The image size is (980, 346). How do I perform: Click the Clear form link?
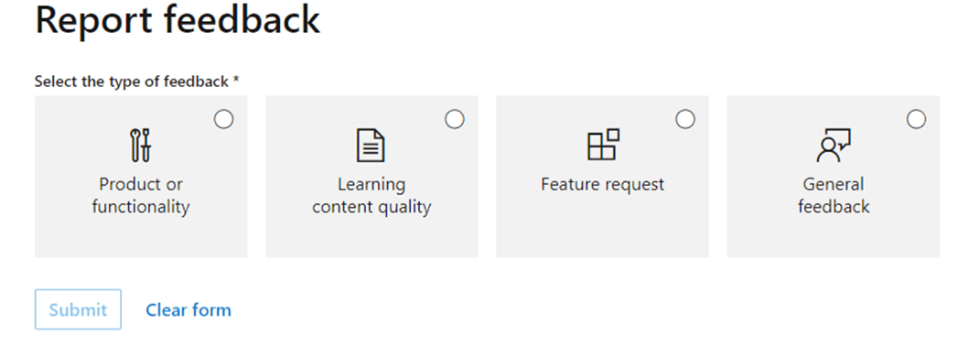click(x=188, y=309)
